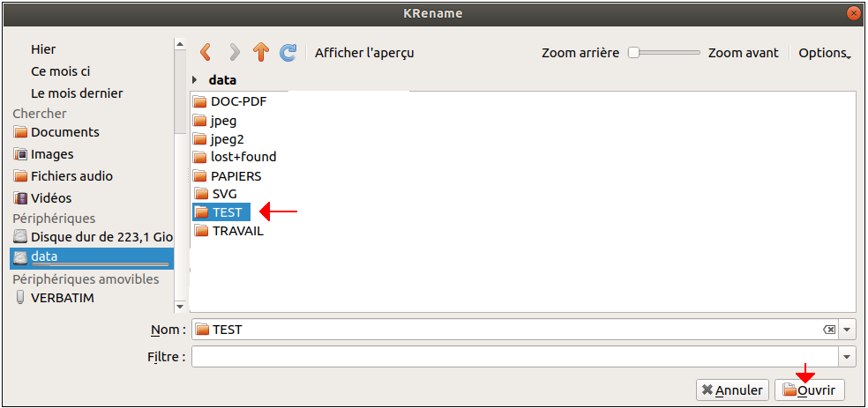The height and width of the screenshot is (408, 868).
Task: Expand the data breadcrumb triangle
Action: [x=194, y=80]
